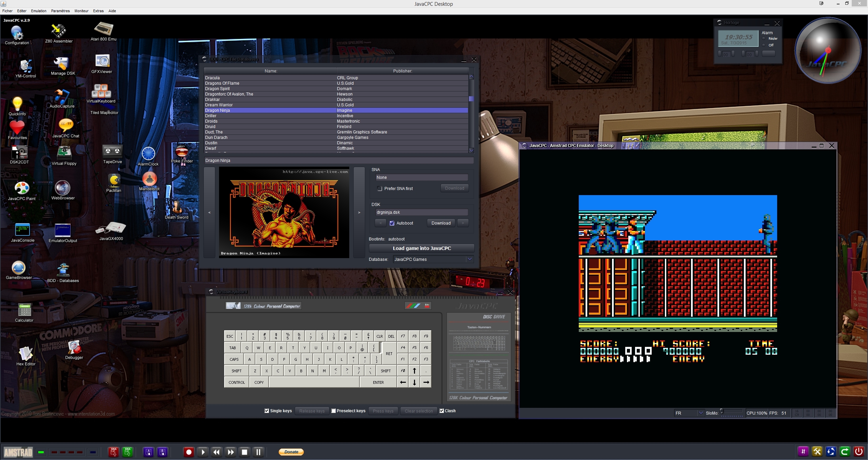This screenshot has width=868, height=460.
Task: Click the Dragon Ninja name field
Action: (338, 161)
